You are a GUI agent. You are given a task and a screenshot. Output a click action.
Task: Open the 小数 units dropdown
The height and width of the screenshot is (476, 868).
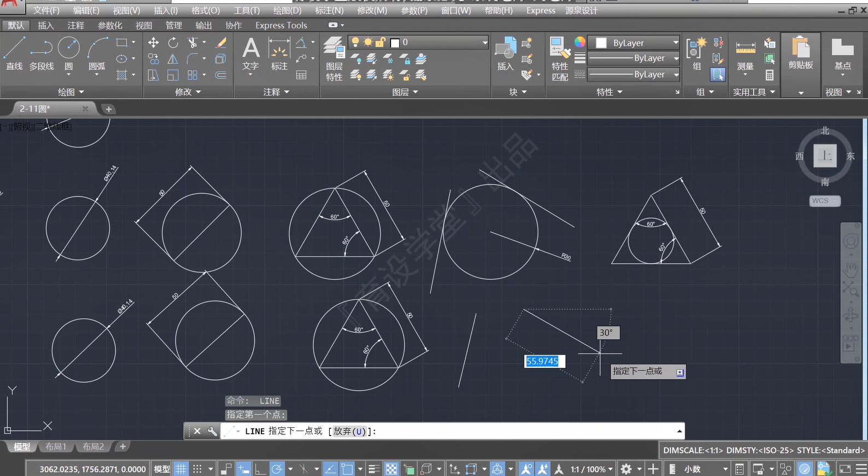(x=706, y=469)
